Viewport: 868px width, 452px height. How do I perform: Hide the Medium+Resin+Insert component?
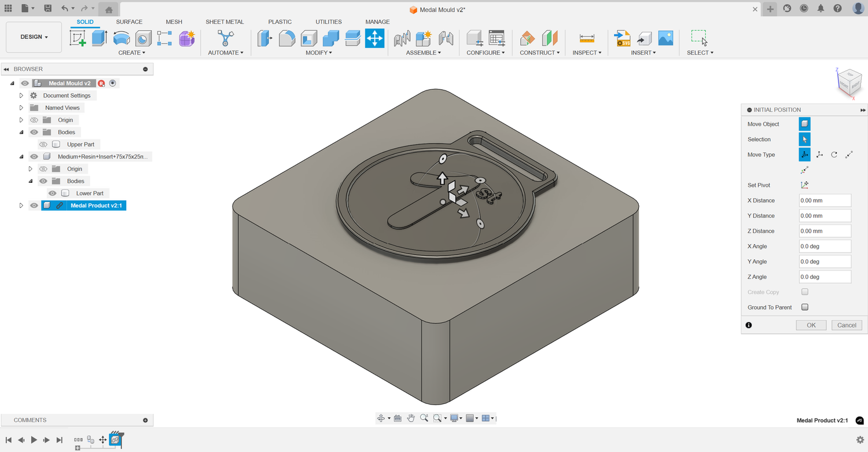[34, 157]
